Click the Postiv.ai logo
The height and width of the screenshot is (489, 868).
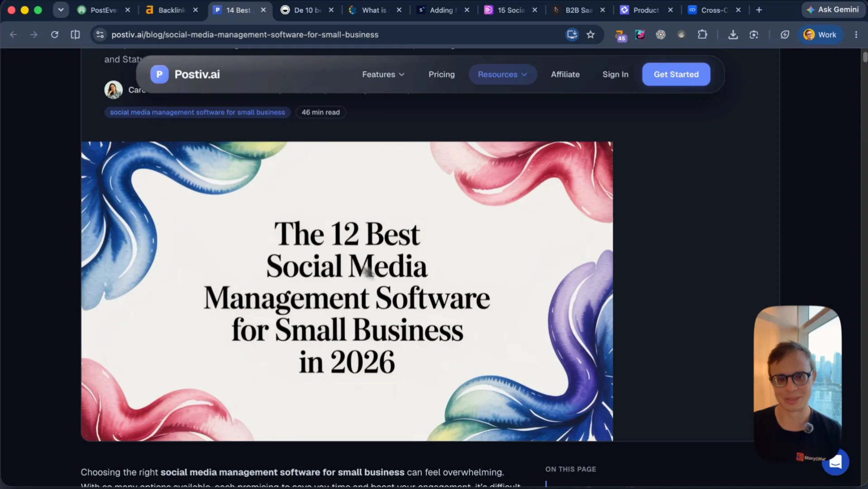pos(185,74)
